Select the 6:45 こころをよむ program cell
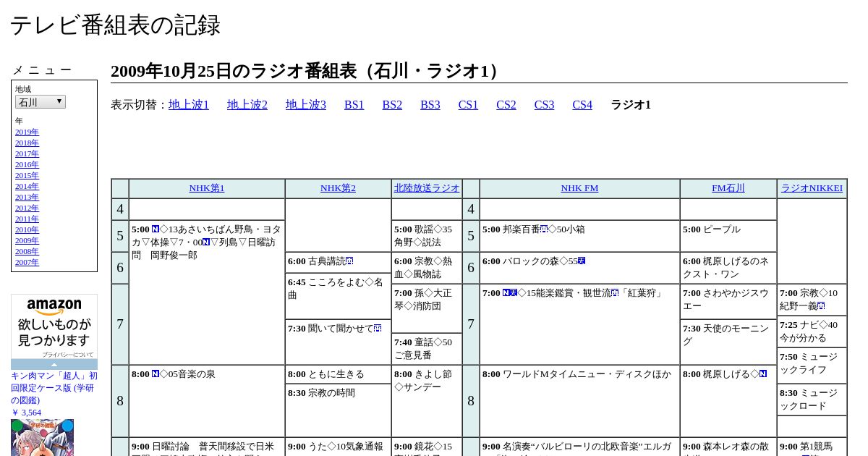868x456 pixels. pyautogui.click(x=338, y=296)
